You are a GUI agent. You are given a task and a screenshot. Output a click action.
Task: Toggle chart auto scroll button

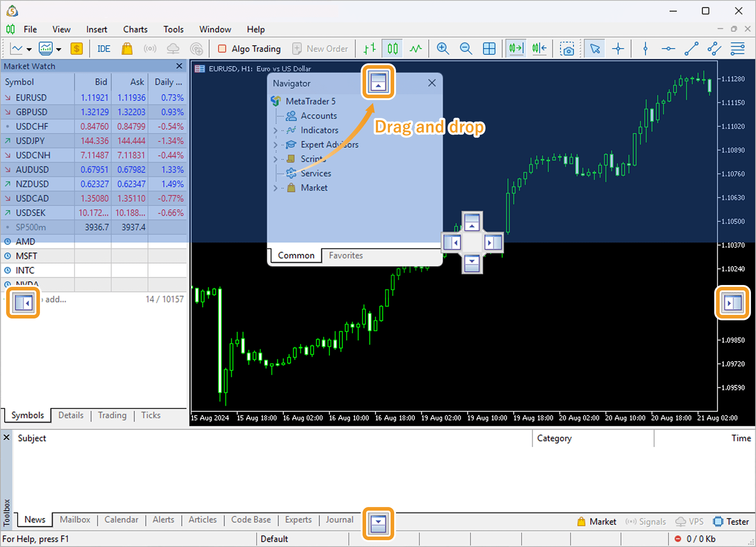pyautogui.click(x=516, y=49)
